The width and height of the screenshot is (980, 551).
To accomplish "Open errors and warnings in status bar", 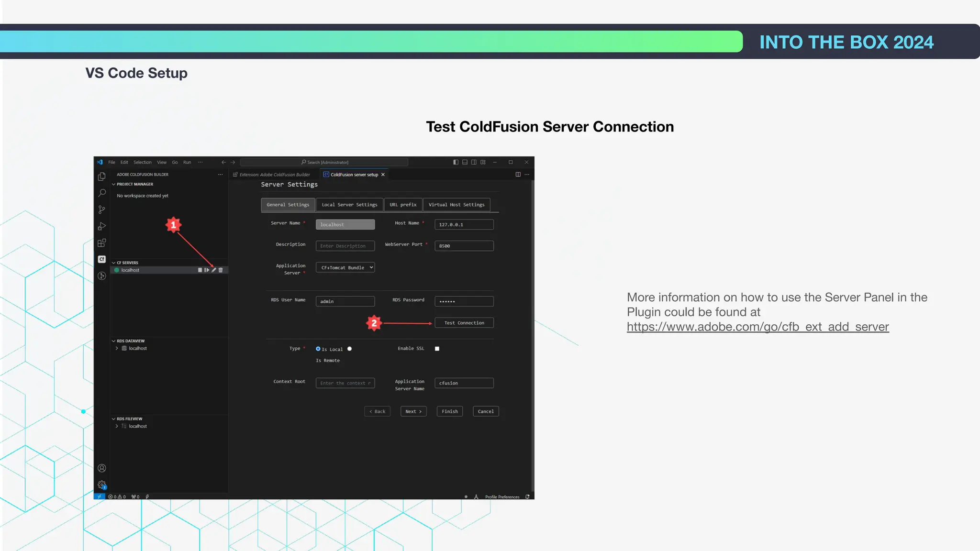I will pos(117,496).
